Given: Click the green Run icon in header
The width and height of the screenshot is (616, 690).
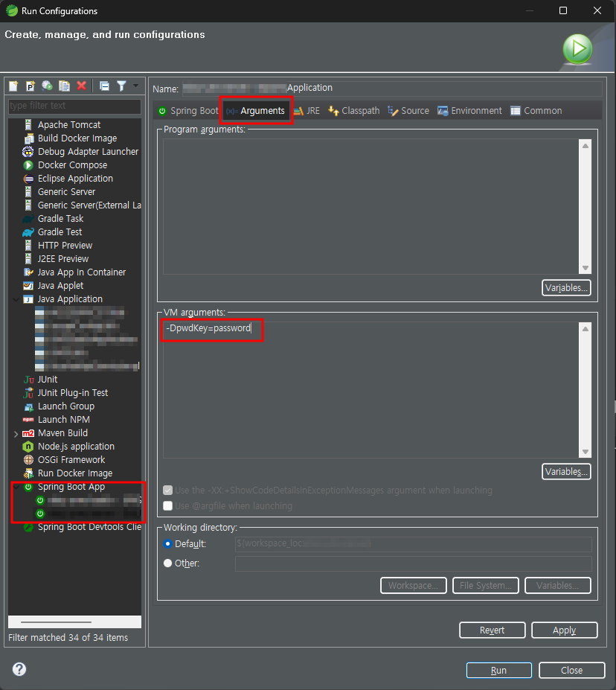Looking at the screenshot, I should click(577, 49).
